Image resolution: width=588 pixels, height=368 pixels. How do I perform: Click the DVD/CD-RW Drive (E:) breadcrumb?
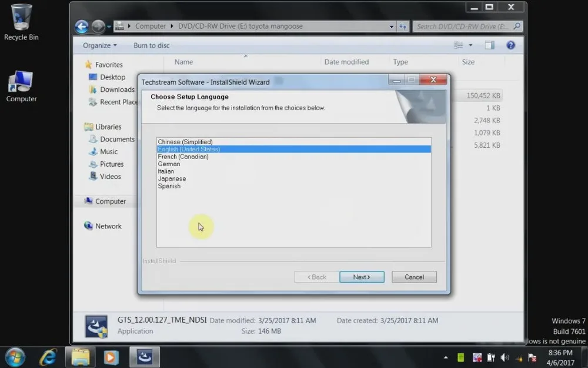tap(240, 26)
